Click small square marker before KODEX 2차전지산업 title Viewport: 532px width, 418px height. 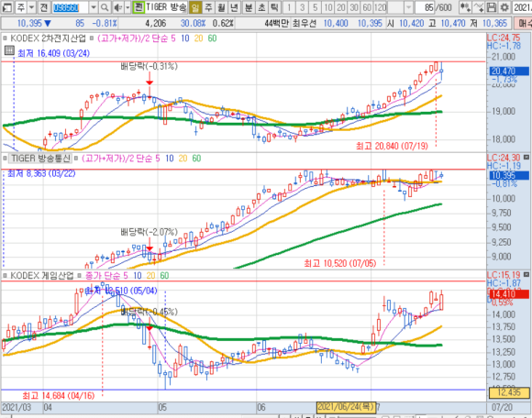5,38
